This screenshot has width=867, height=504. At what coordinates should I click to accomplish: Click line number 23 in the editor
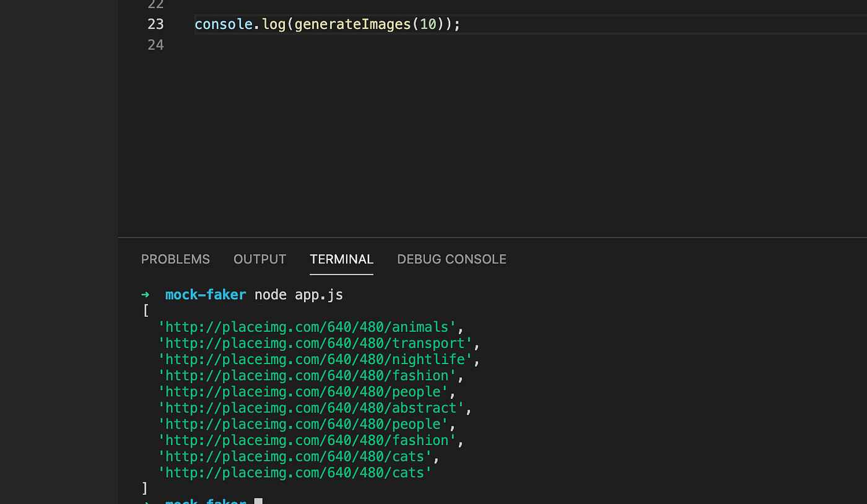click(x=155, y=24)
